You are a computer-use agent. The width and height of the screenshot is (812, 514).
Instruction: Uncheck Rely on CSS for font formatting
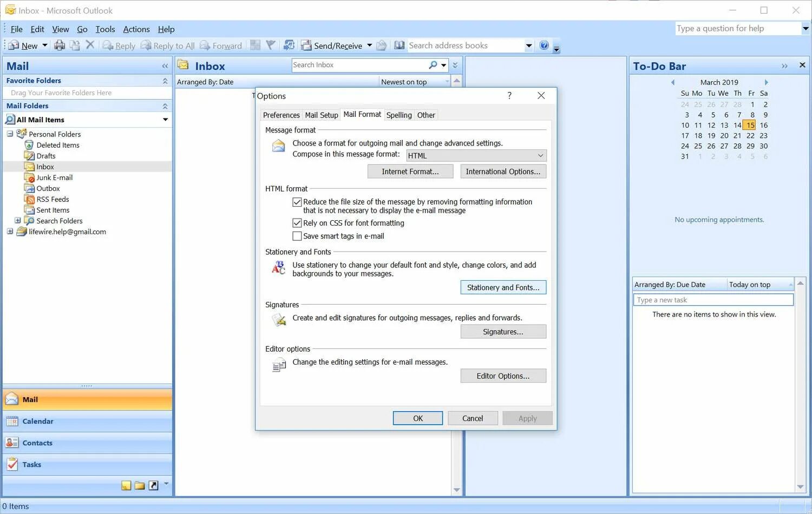pyautogui.click(x=297, y=223)
